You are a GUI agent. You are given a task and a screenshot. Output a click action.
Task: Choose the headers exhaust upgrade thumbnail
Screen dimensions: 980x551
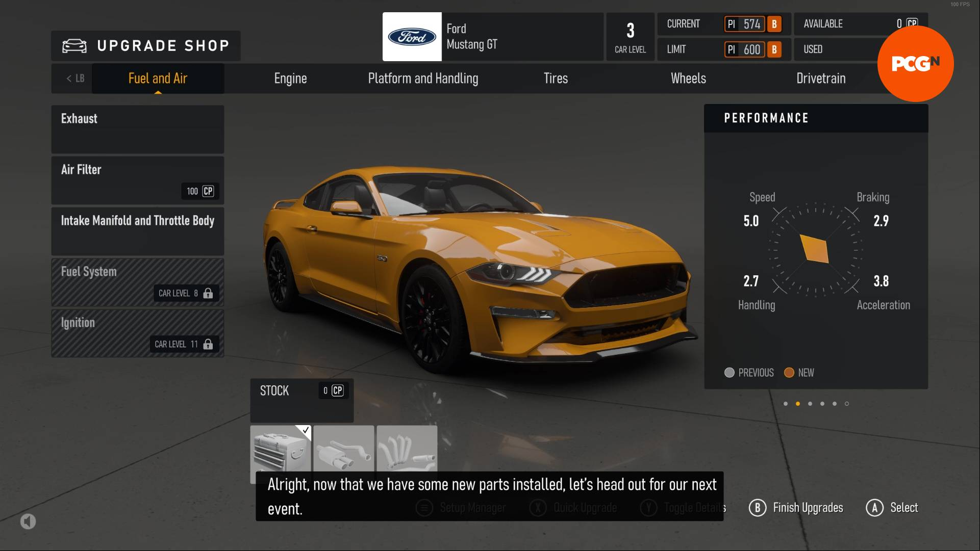[x=407, y=449]
